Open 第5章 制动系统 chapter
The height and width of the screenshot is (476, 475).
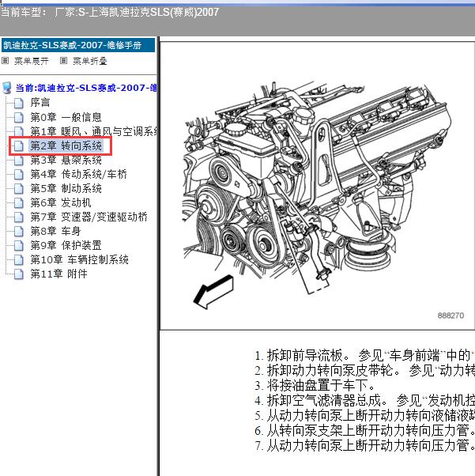[66, 188]
